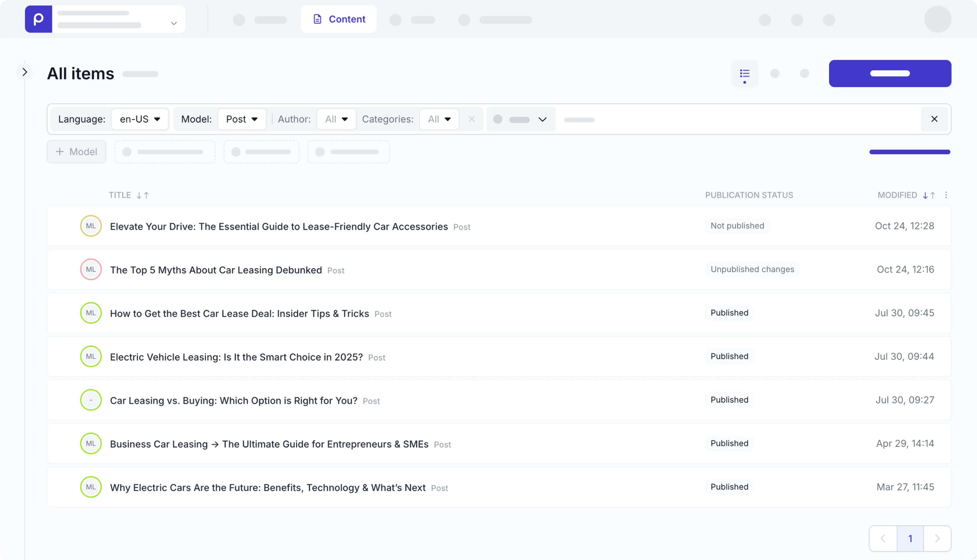Click the + Model filter button
Image resolution: width=977 pixels, height=560 pixels.
pyautogui.click(x=76, y=152)
